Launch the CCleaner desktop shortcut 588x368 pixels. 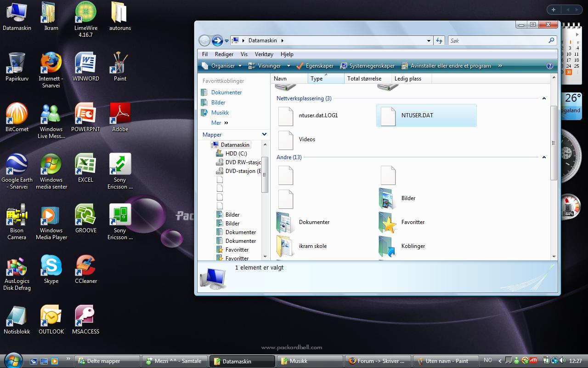coord(85,270)
